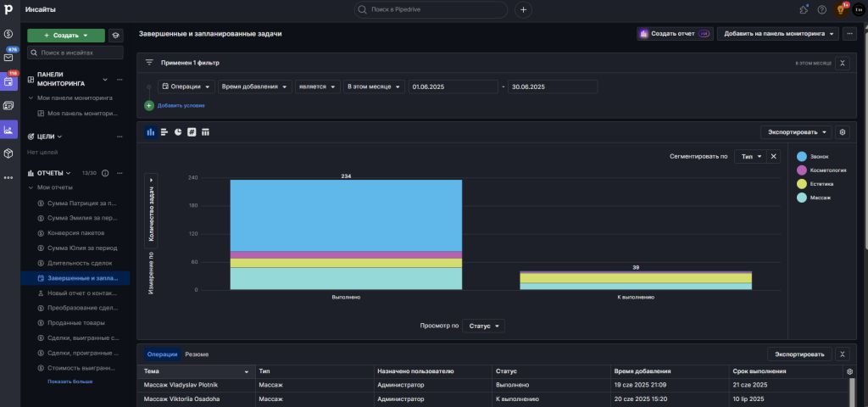Screen dimensions: 868x407
Task: Choose the table view chart icon
Action: 205,131
